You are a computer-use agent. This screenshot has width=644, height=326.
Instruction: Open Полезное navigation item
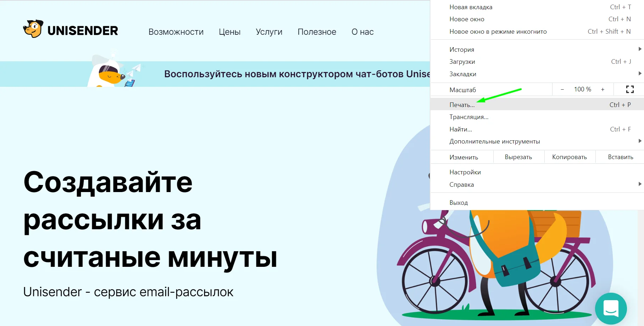click(x=317, y=32)
